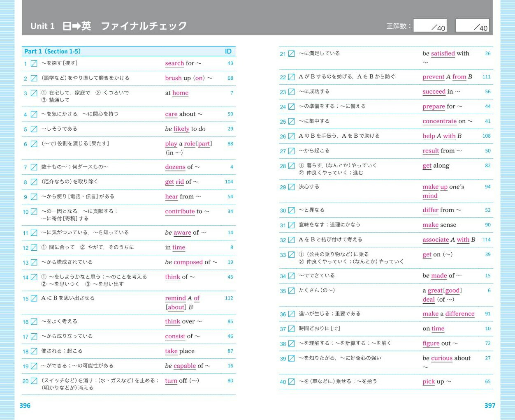515x420 pixels.
Task: Tick the checkbox for item 20
Action: coord(34,381)
